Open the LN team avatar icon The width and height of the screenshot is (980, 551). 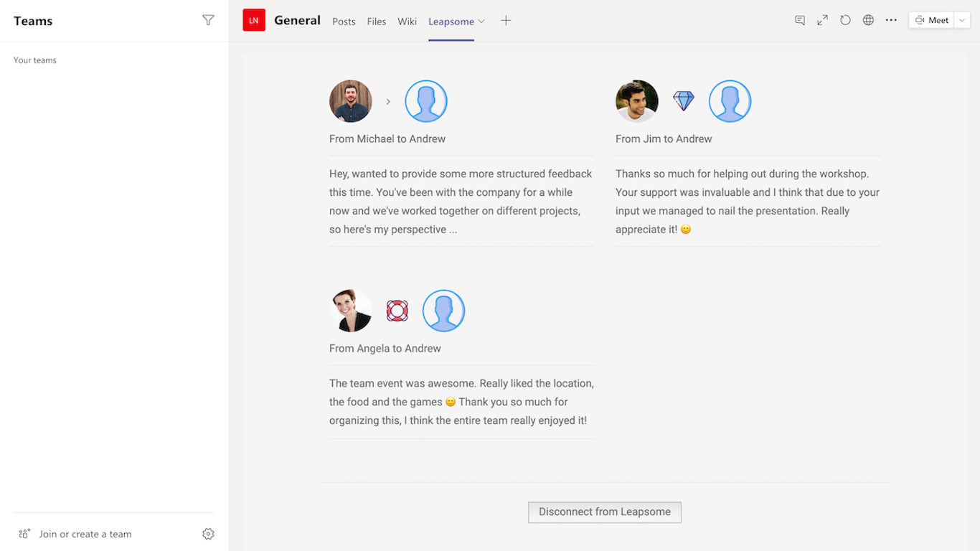pyautogui.click(x=254, y=20)
